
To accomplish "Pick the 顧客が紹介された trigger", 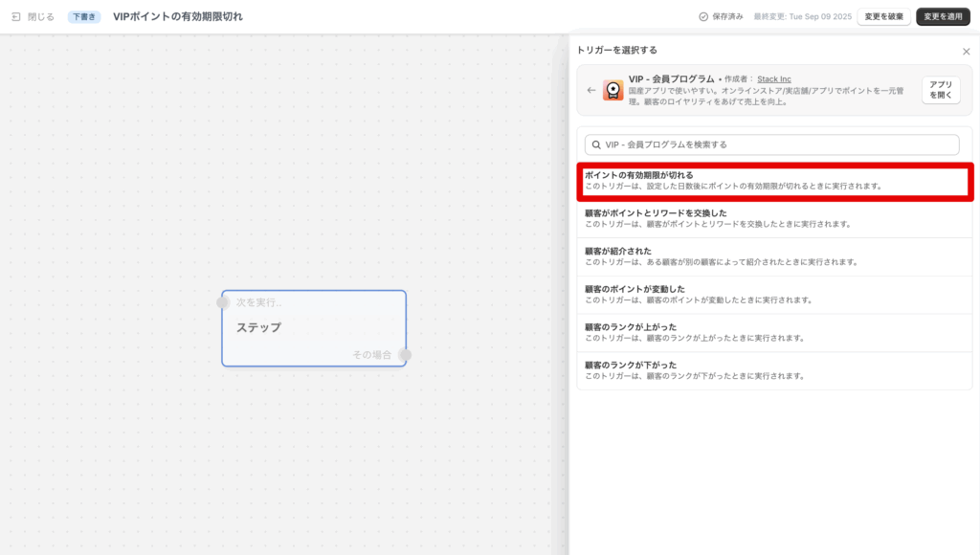I will pos(775,256).
